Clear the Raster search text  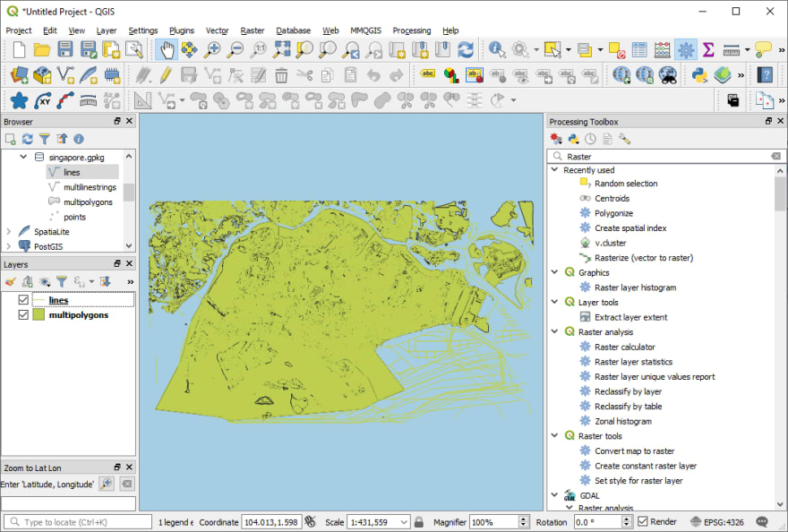776,157
